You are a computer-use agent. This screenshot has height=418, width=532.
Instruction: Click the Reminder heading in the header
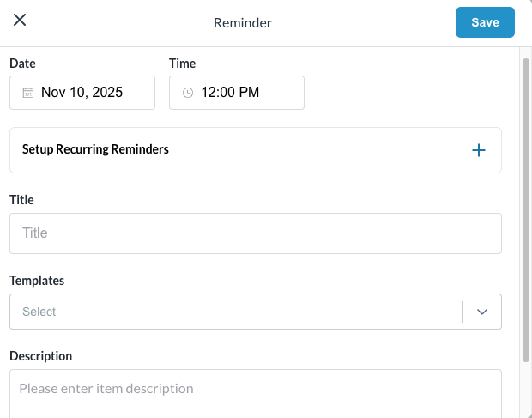pyautogui.click(x=243, y=23)
